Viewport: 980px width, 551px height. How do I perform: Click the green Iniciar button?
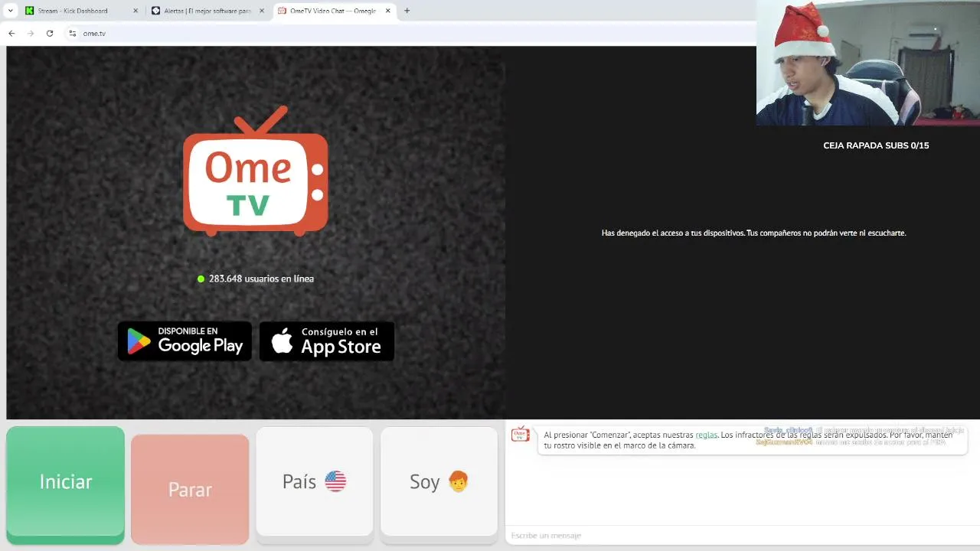(65, 484)
